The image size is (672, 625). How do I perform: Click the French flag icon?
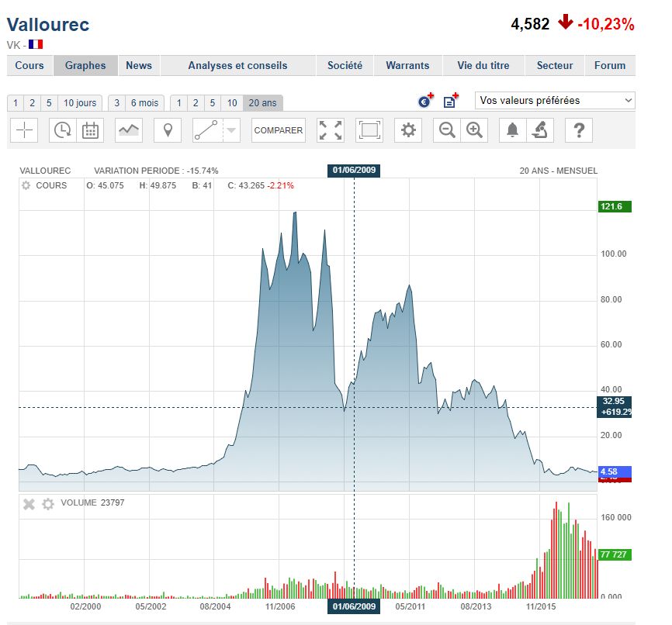pyautogui.click(x=36, y=44)
